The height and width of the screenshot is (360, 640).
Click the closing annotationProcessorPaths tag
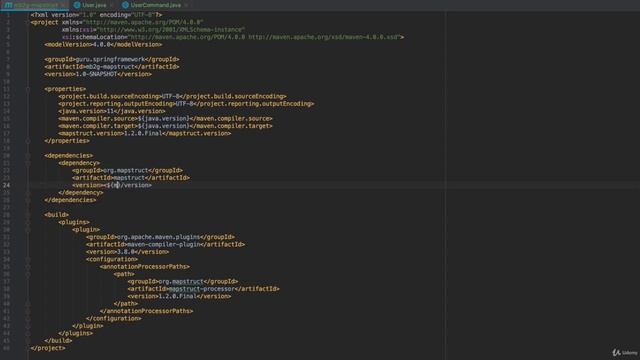pos(147,311)
